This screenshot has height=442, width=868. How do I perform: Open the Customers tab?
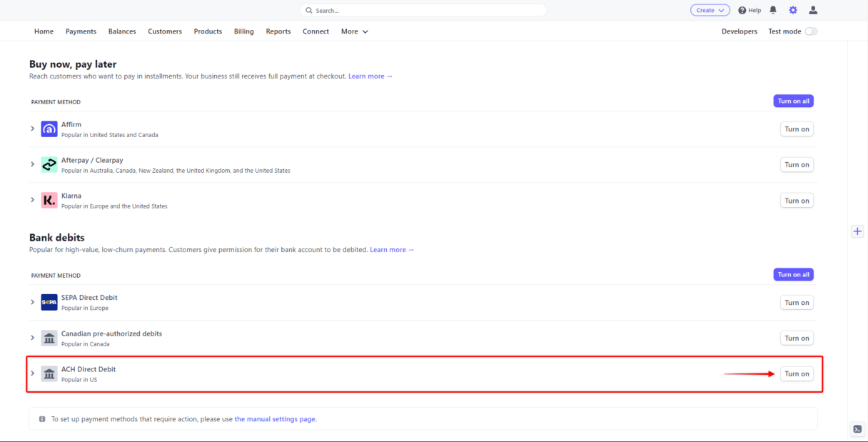click(165, 31)
